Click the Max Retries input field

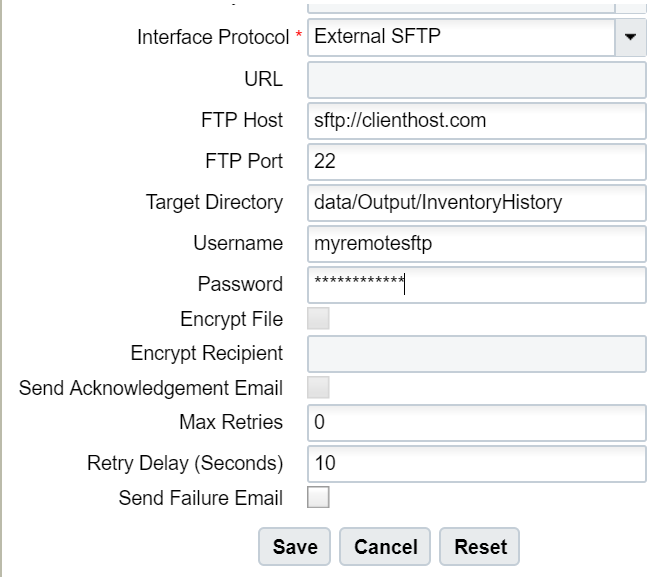coord(476,422)
